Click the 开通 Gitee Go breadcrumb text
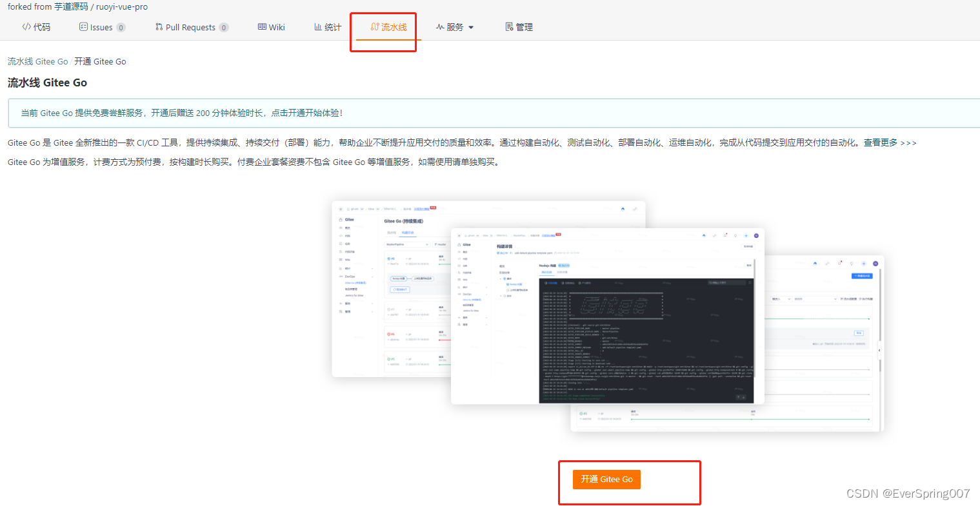 coord(100,61)
